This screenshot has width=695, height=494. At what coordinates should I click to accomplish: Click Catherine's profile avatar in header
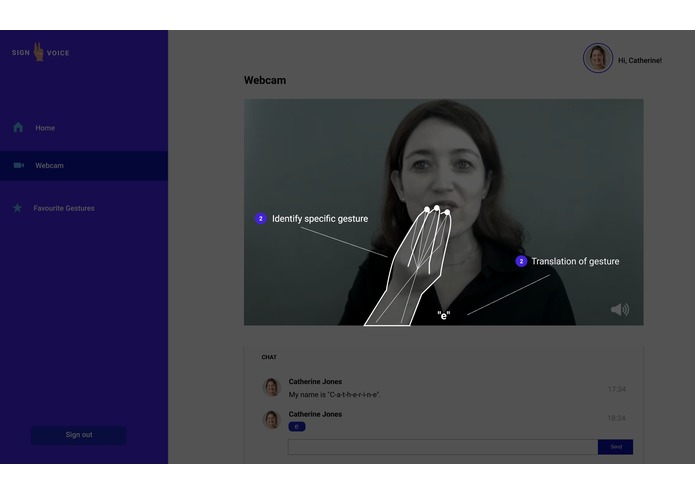point(598,58)
